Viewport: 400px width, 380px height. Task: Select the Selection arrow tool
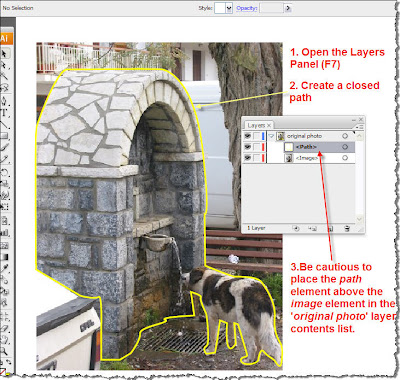point(4,53)
